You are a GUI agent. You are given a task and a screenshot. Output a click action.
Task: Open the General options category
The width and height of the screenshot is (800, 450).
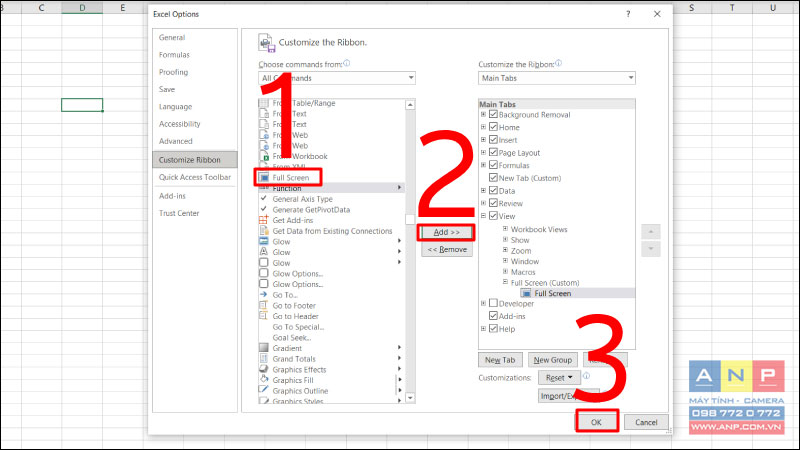pos(172,37)
